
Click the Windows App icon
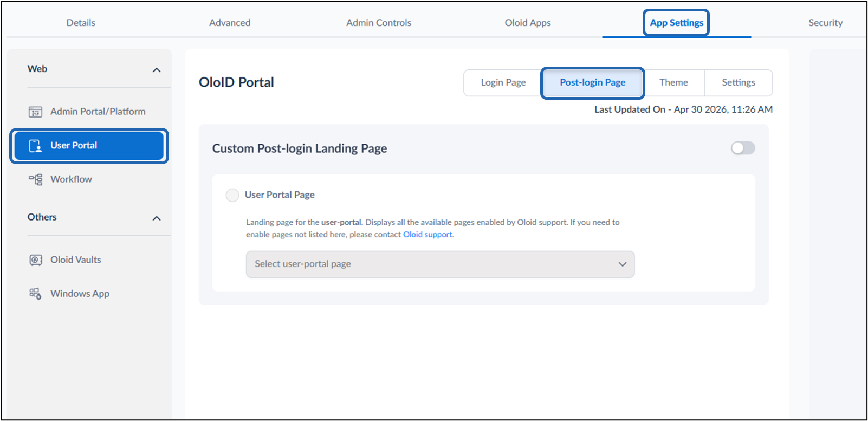pyautogui.click(x=35, y=294)
